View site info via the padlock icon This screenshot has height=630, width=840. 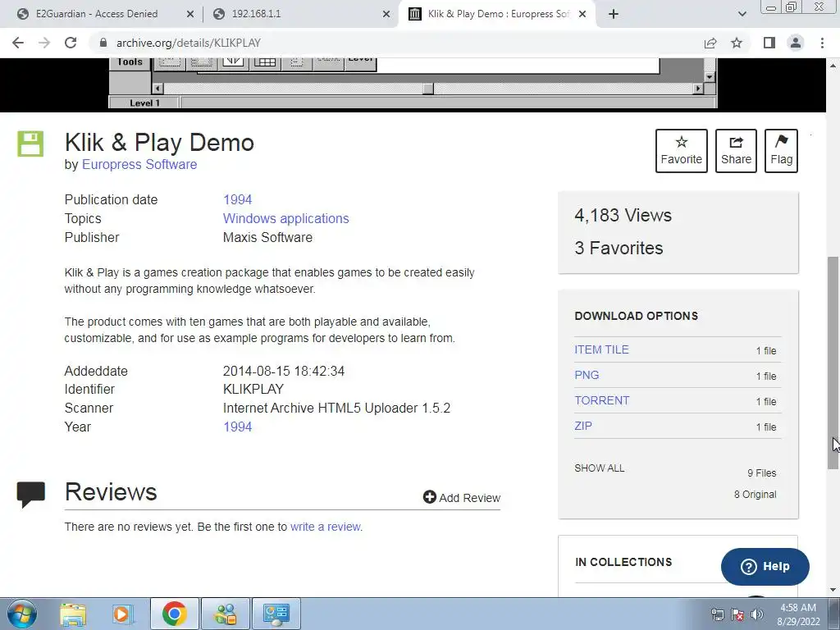coord(103,43)
